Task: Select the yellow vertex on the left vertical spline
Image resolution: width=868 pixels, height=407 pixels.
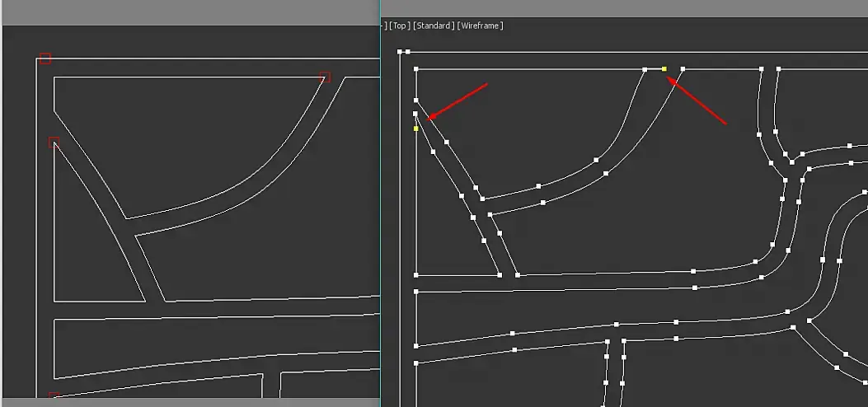Action: pyautogui.click(x=415, y=129)
